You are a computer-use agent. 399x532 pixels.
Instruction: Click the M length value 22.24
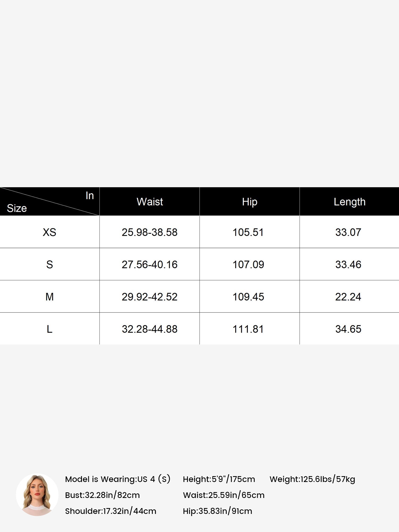pyautogui.click(x=348, y=297)
